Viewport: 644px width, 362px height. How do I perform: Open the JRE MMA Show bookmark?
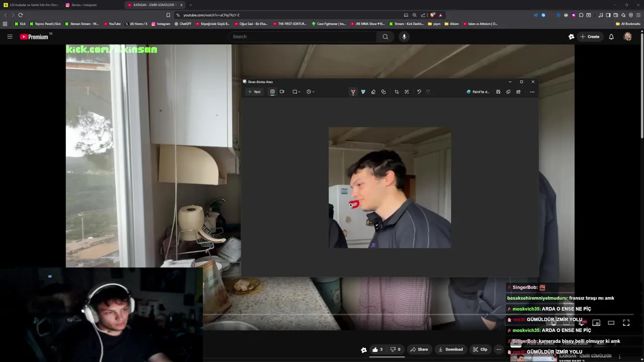[x=368, y=24]
